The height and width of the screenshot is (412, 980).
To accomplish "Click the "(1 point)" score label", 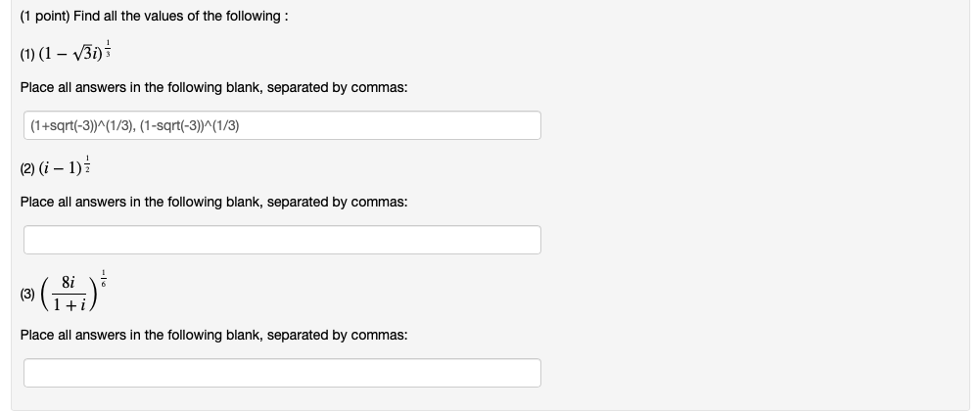I will point(44,18).
